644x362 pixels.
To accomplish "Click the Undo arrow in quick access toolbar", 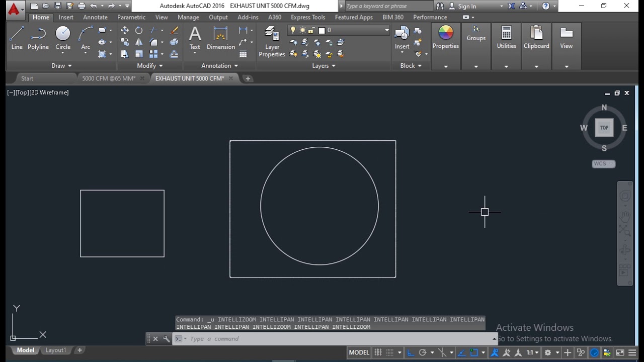I will click(94, 6).
